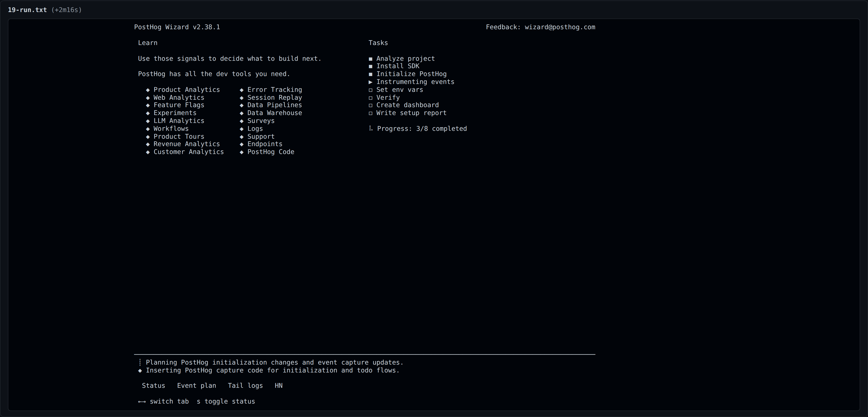Image resolution: width=868 pixels, height=417 pixels.
Task: Click the diamond bullet beside Web Analytics
Action: click(148, 98)
